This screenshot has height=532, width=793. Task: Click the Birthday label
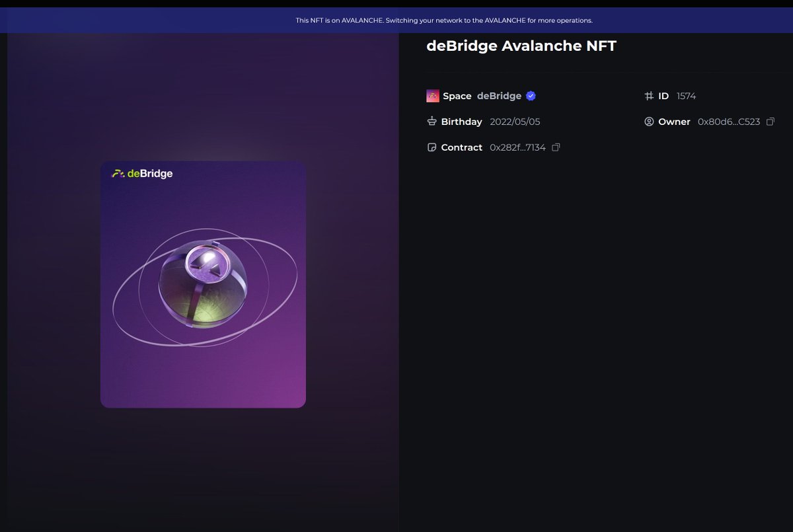pyautogui.click(x=461, y=122)
